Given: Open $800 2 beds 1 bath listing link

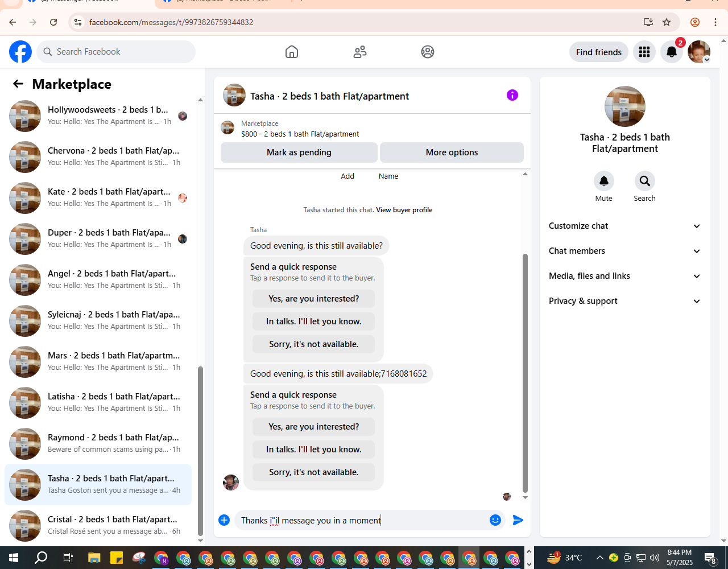Looking at the screenshot, I should pyautogui.click(x=300, y=134).
